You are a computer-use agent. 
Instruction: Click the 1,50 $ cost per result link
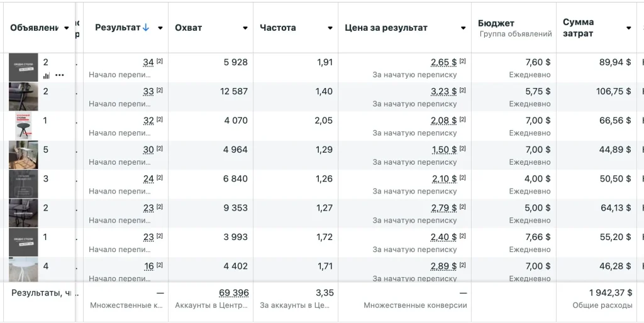[444, 150]
